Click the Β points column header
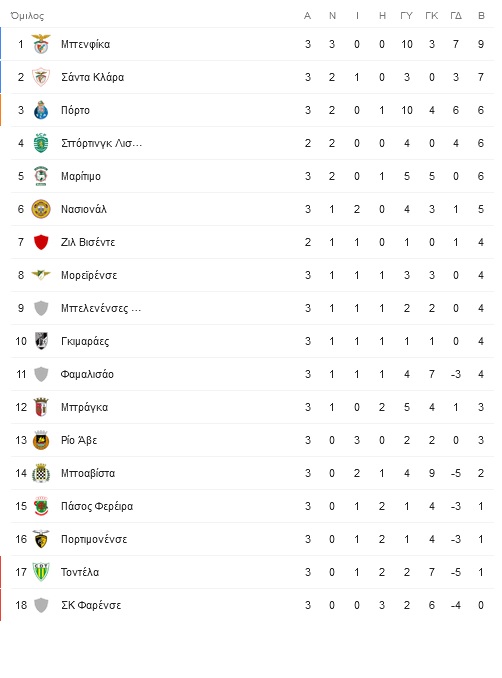The image size is (502, 678). 481,16
